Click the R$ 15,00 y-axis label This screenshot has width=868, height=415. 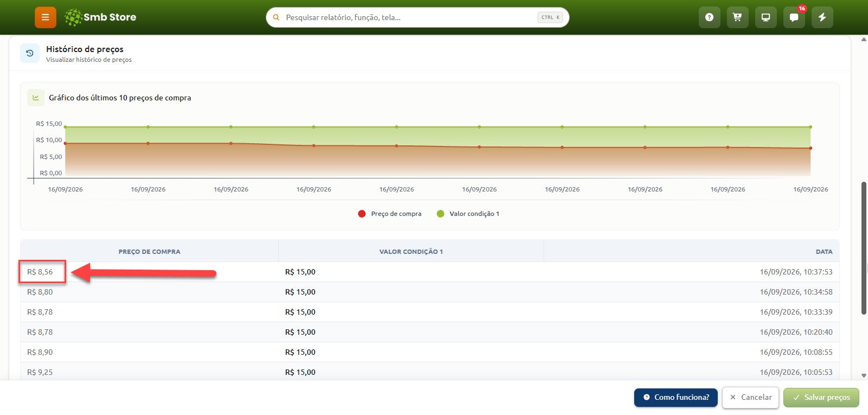tap(49, 124)
